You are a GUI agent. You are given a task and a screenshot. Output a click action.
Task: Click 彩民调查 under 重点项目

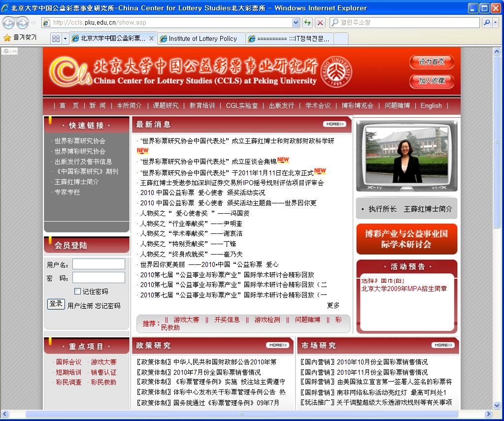68,382
